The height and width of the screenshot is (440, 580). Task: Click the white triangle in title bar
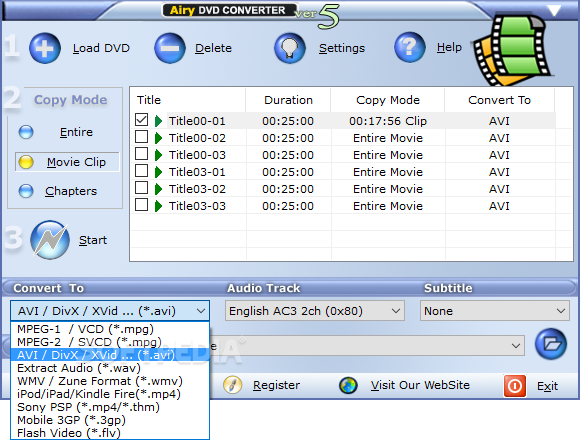coord(554,10)
